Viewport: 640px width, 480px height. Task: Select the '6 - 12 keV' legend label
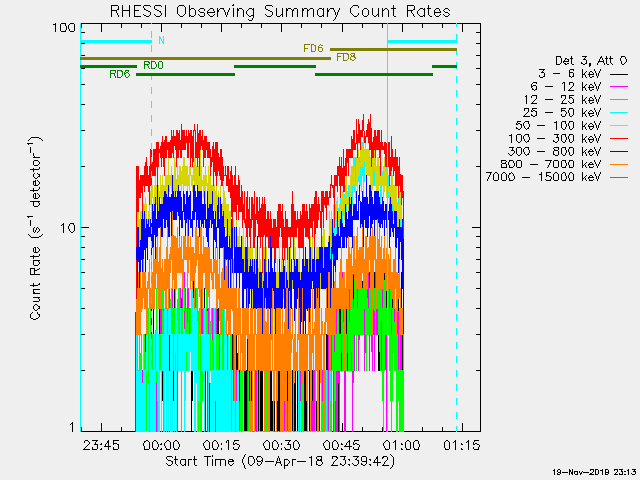pyautogui.click(x=566, y=87)
